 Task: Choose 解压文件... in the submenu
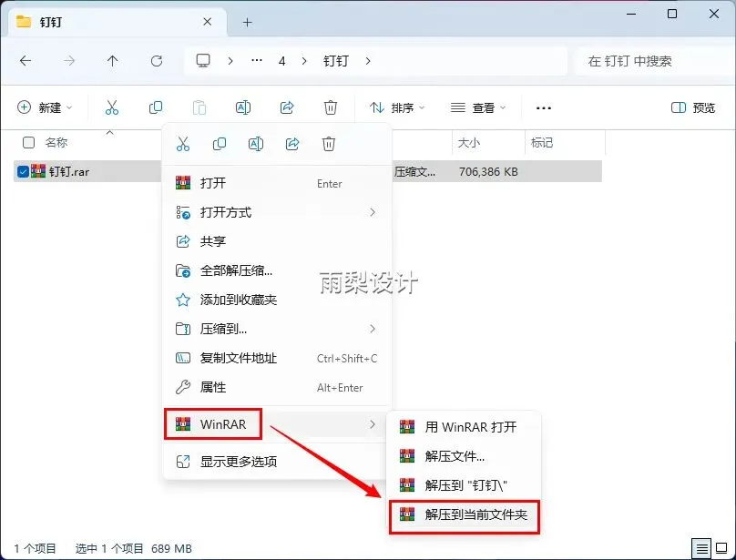pyautogui.click(x=464, y=456)
